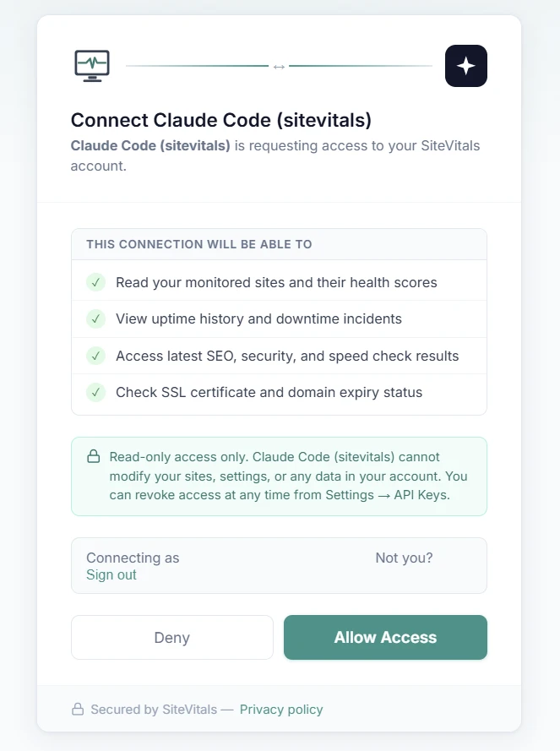
Task: Click checkmark beside uptime history permission
Action: (x=95, y=318)
